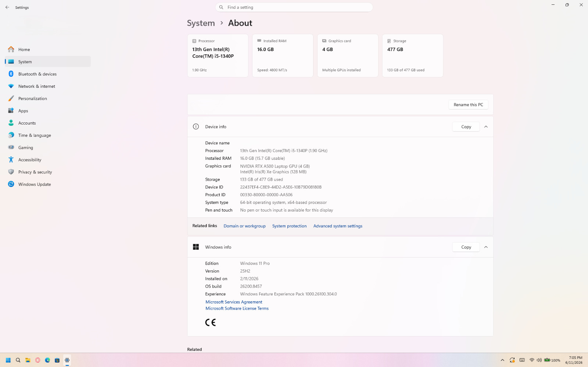
Task: Open Microsoft Store from the taskbar
Action: point(57,360)
